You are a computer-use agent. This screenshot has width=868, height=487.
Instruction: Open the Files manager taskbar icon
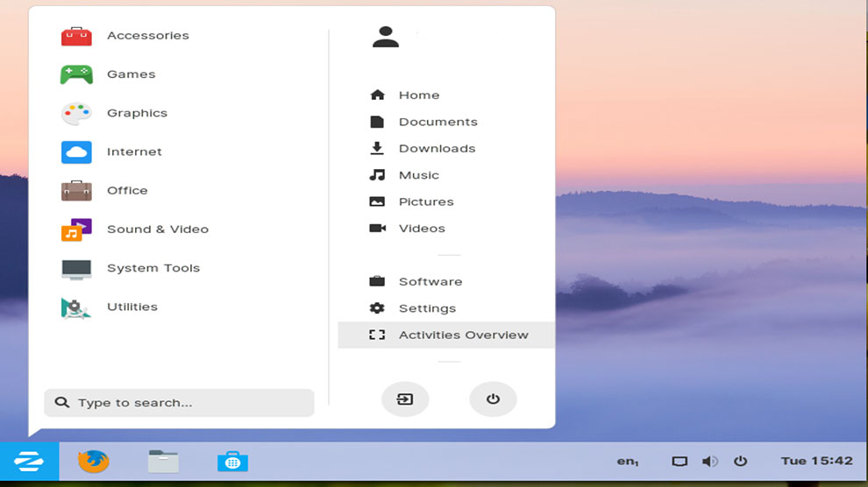click(x=163, y=462)
